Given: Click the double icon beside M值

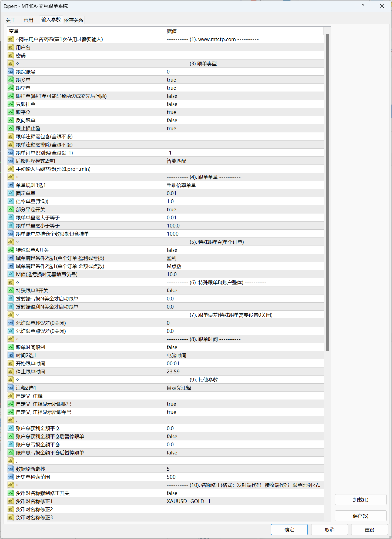Looking at the screenshot, I should pyautogui.click(x=11, y=274).
